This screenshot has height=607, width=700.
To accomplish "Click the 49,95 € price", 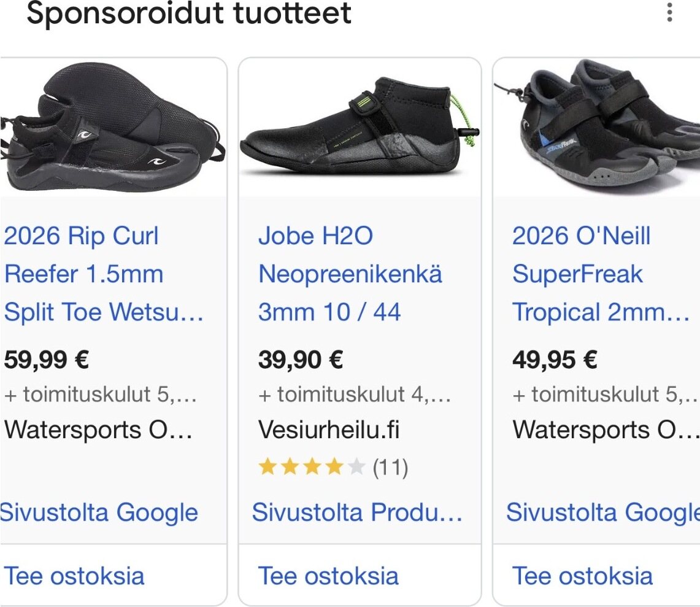I will tap(555, 360).
